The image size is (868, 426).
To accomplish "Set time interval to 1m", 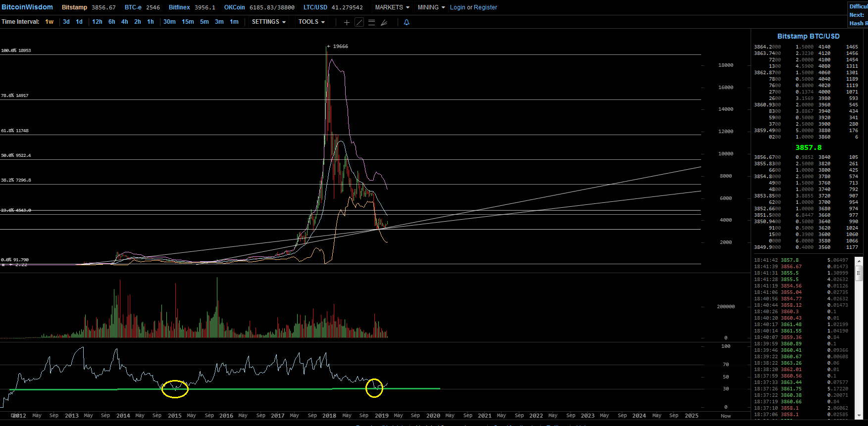I will pos(234,22).
